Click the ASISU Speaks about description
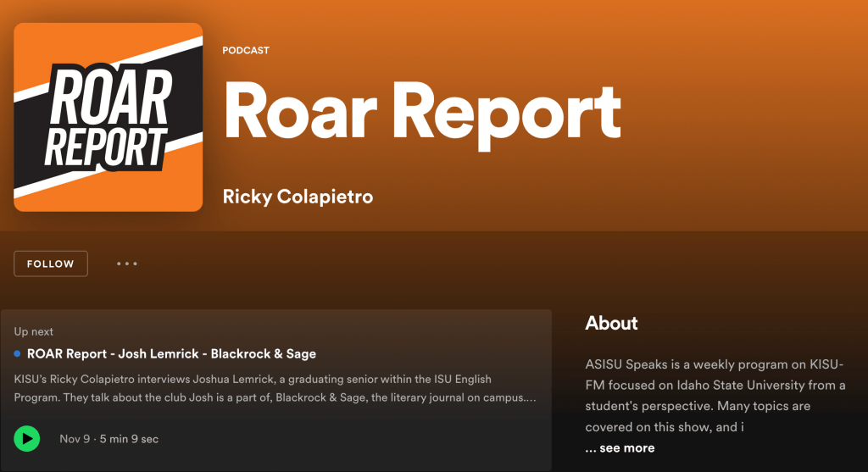868x472 pixels. click(715, 395)
